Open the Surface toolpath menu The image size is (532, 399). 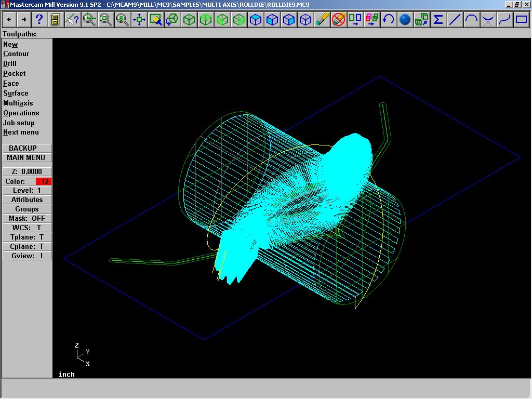click(16, 94)
